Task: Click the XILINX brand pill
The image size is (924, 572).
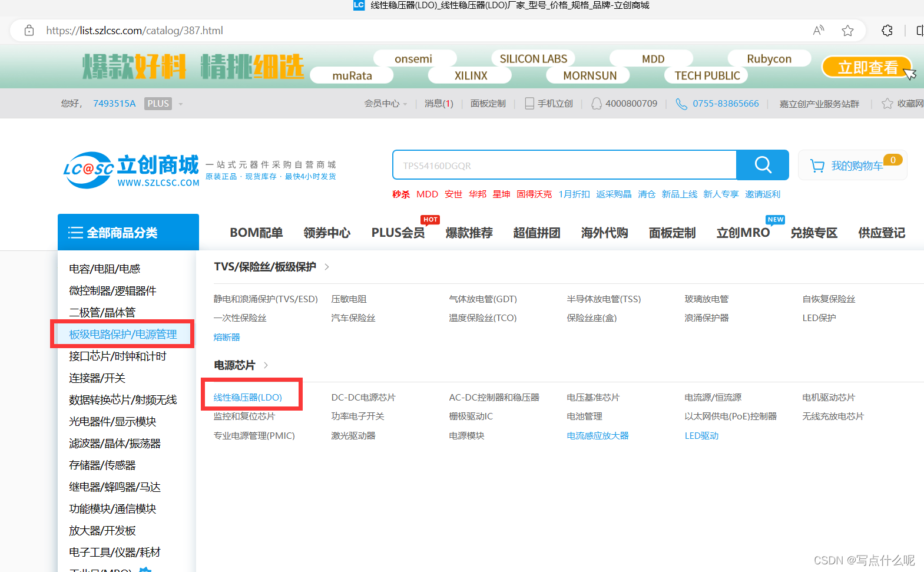Action: click(471, 75)
